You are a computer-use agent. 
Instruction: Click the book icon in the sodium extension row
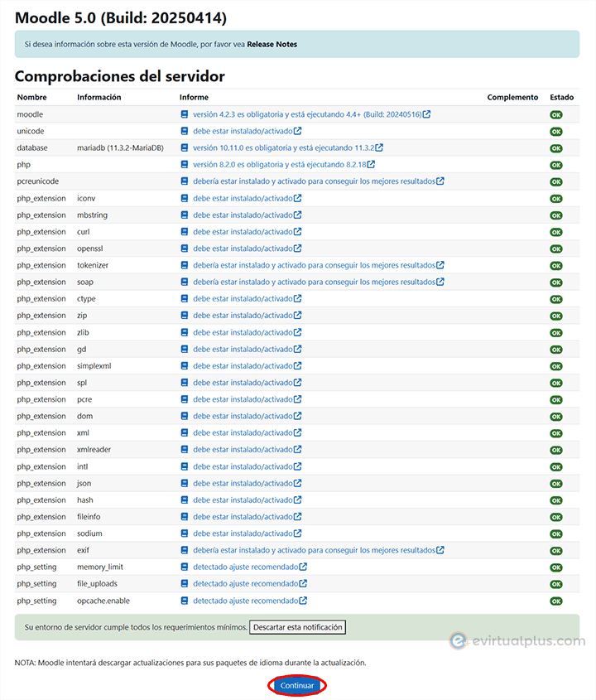pos(185,533)
